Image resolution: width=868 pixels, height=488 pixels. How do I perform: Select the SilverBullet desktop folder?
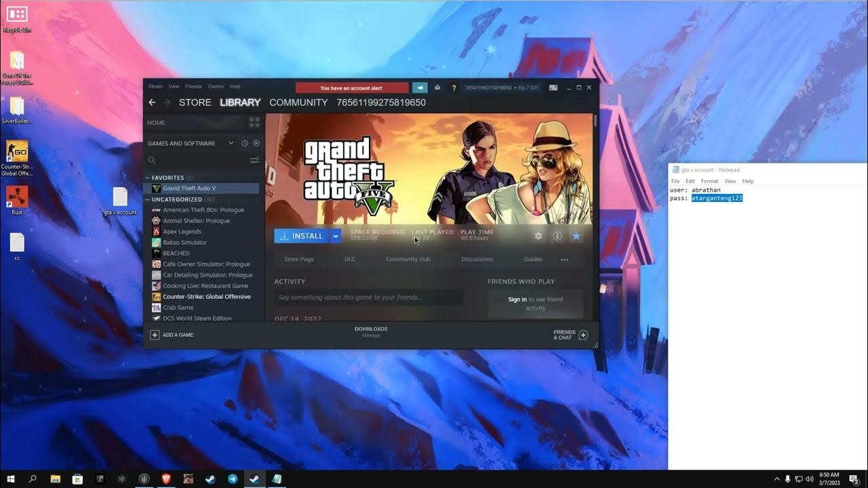17,110
